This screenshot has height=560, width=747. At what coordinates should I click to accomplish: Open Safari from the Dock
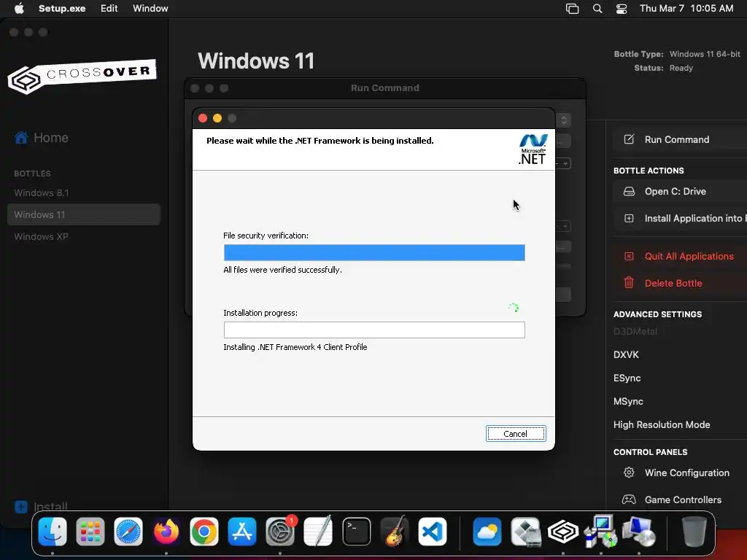[128, 532]
